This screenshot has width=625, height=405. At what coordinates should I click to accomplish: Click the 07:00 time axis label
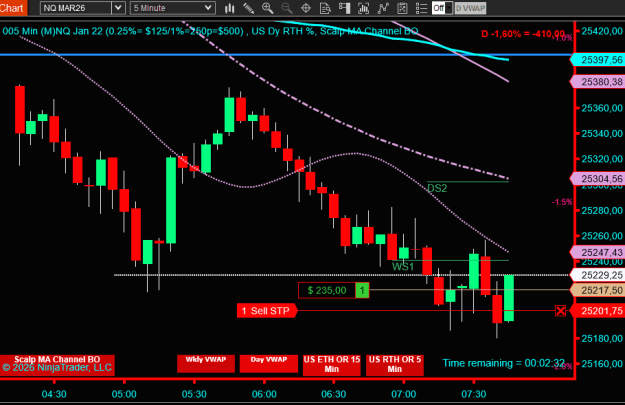pos(403,394)
